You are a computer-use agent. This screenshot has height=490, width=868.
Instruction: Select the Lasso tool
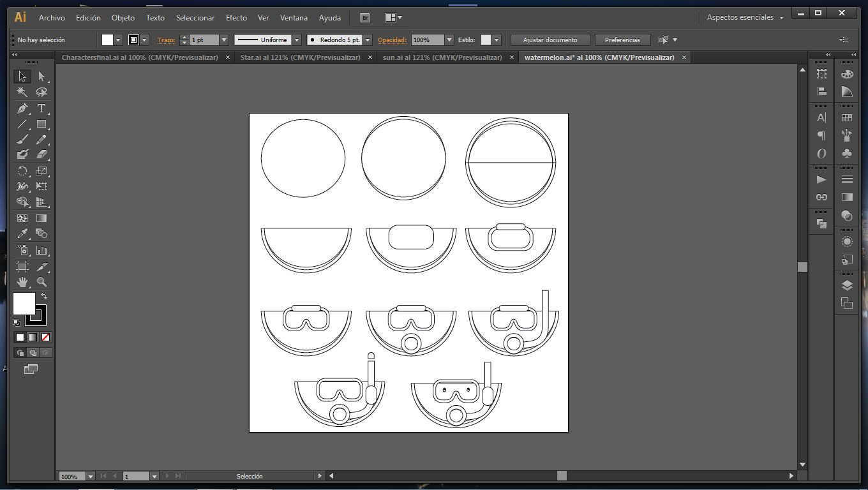(41, 93)
